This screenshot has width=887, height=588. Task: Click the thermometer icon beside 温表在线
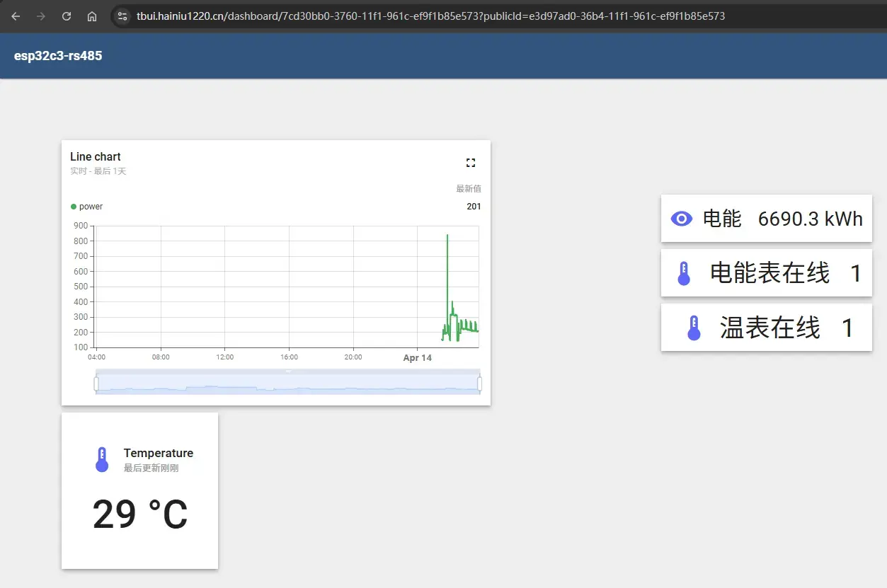coord(694,328)
